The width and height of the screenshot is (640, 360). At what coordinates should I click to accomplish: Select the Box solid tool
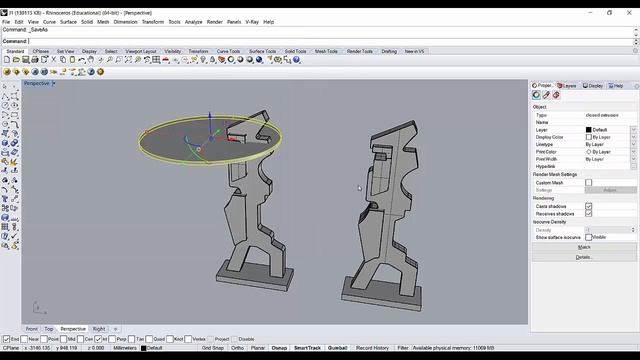[x=5, y=143]
